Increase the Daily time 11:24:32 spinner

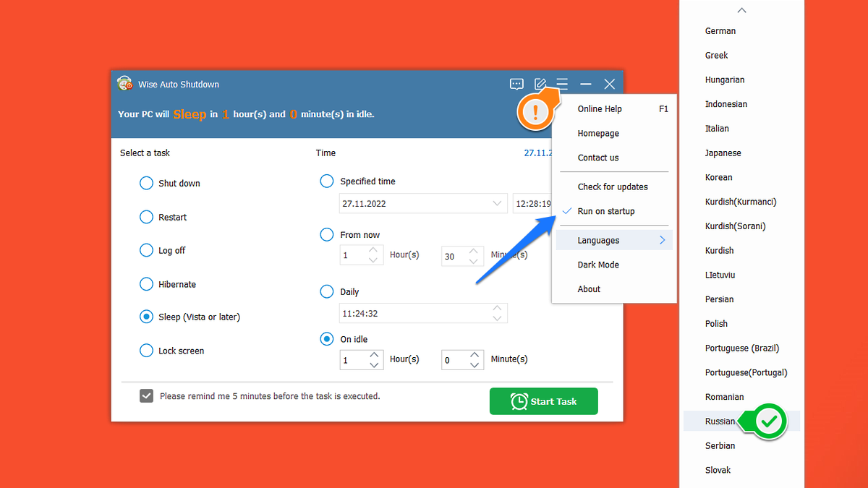[x=497, y=308]
